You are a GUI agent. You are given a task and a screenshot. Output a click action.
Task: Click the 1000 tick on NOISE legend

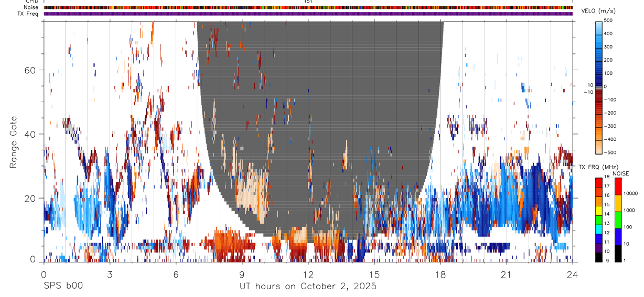(630, 210)
